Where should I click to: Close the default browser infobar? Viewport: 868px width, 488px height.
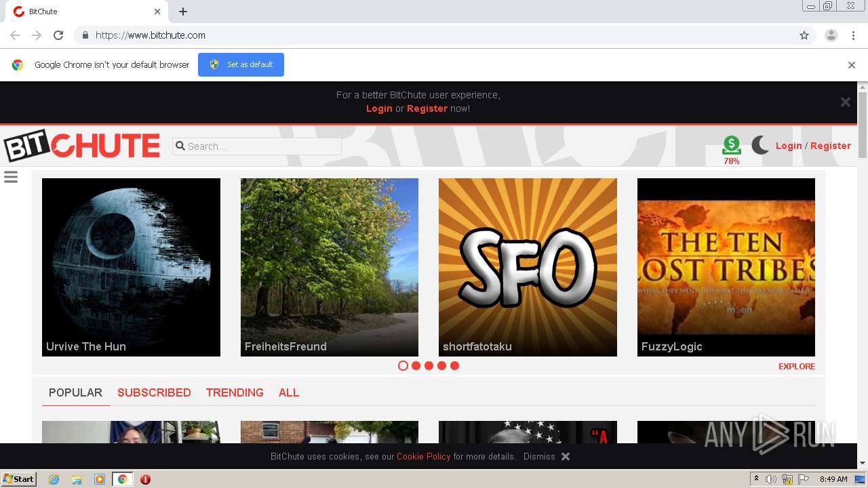(851, 65)
